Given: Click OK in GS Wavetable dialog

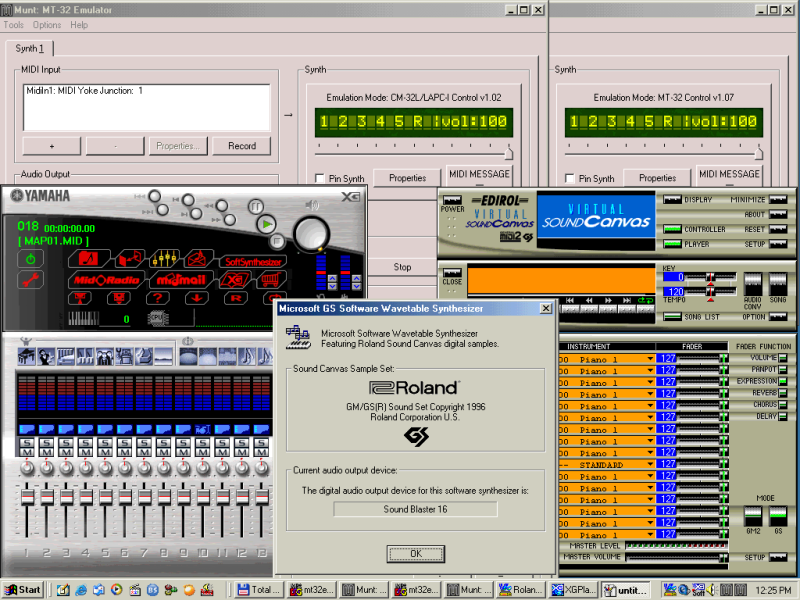Looking at the screenshot, I should (416, 554).
